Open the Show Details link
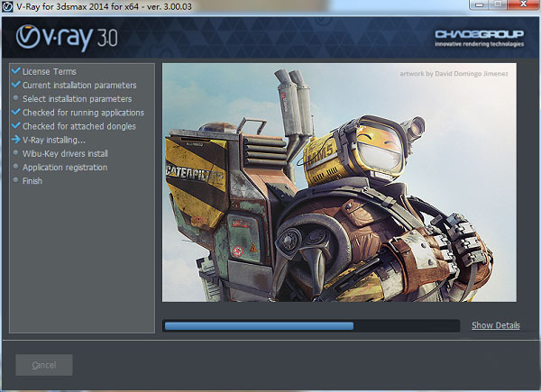 click(x=495, y=325)
